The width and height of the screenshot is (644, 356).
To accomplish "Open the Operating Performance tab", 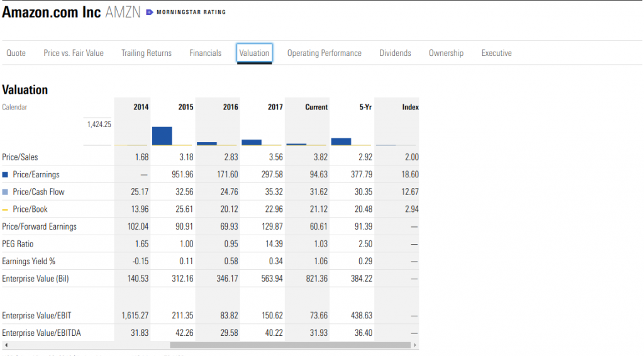I will pyautogui.click(x=325, y=53).
